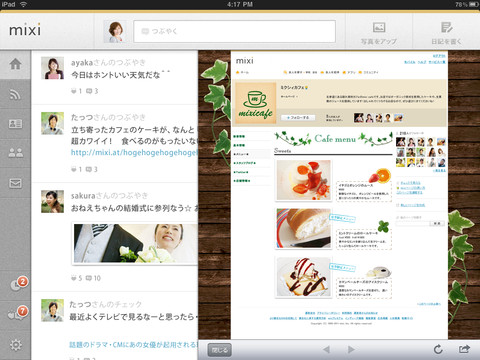
Task: Open the mail envelope sidebar icon
Action: (x=15, y=183)
